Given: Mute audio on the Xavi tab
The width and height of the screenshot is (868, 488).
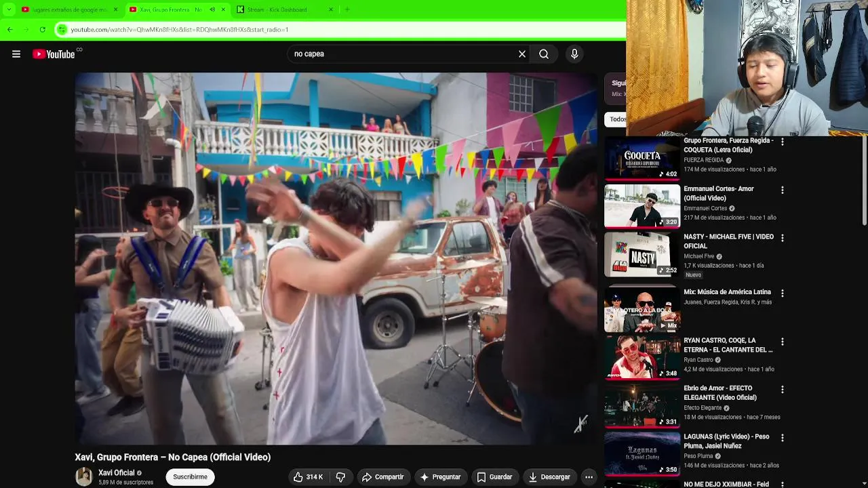Looking at the screenshot, I should [x=212, y=9].
